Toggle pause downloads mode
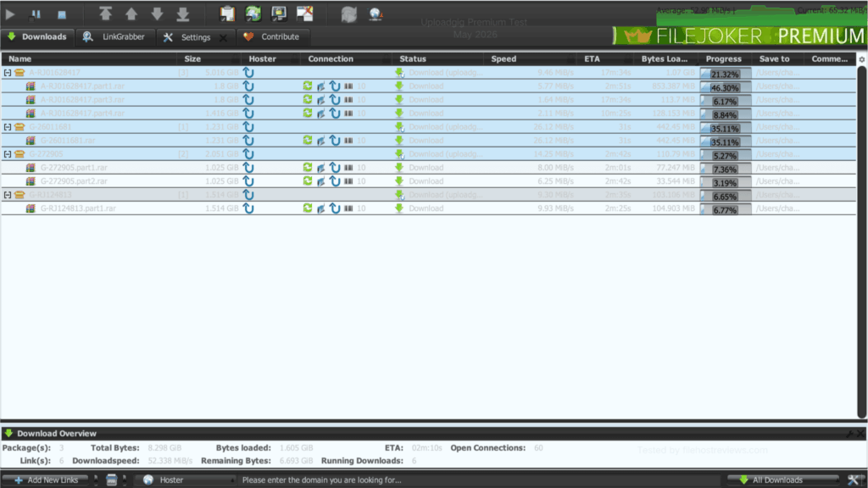This screenshot has width=868, height=488. coord(36,14)
